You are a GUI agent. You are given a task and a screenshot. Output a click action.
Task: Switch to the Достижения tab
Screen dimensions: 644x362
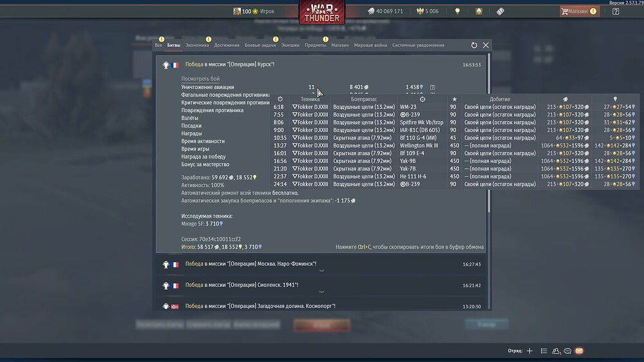[x=227, y=45]
